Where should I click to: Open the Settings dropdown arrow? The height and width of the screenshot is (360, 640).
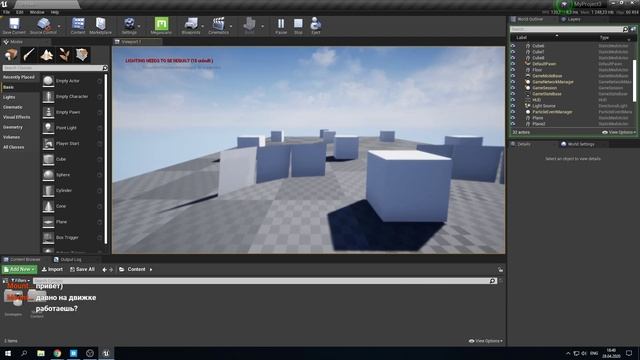coord(139,26)
